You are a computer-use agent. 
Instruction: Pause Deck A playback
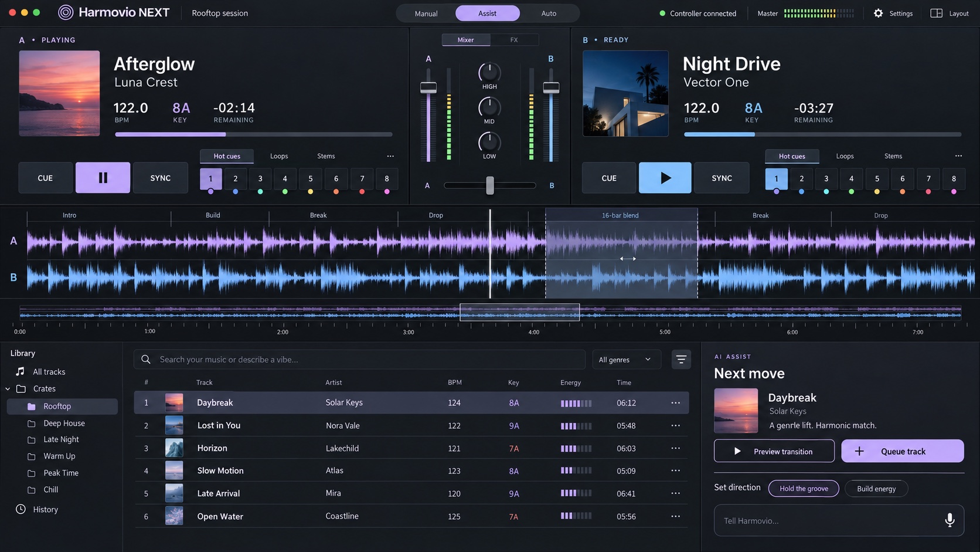click(103, 178)
